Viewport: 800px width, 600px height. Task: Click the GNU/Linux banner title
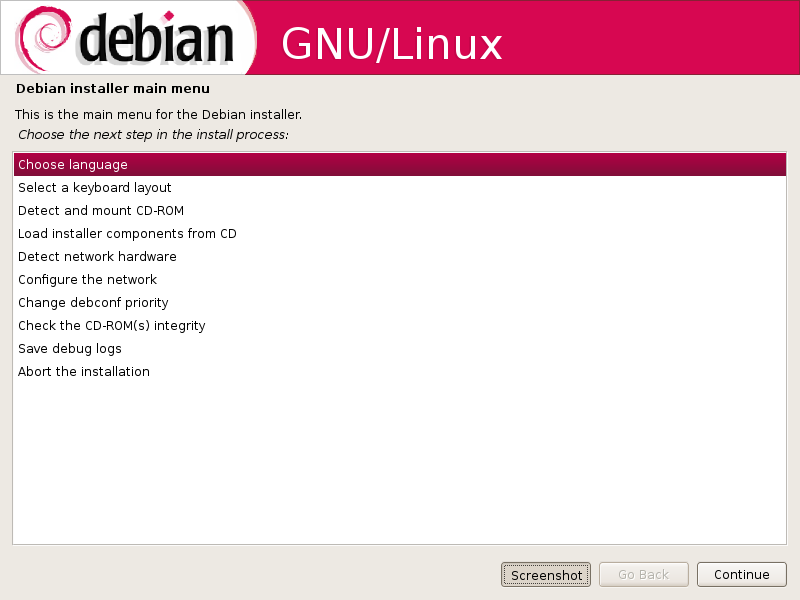click(391, 44)
